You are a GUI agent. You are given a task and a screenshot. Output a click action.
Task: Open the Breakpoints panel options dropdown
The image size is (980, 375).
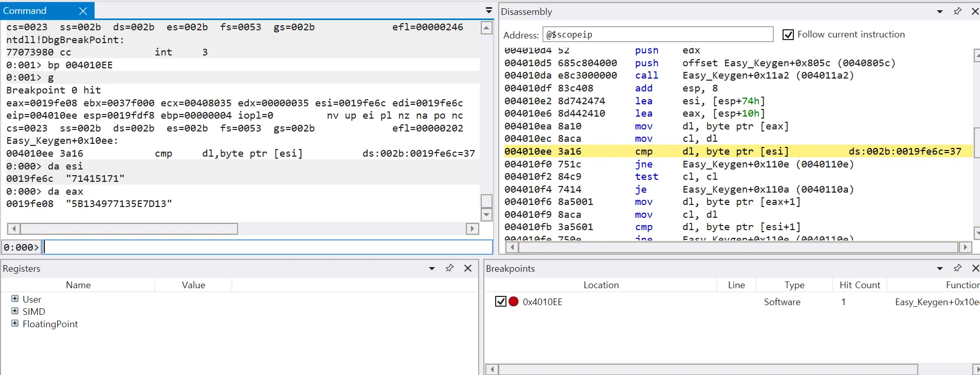pyautogui.click(x=940, y=268)
